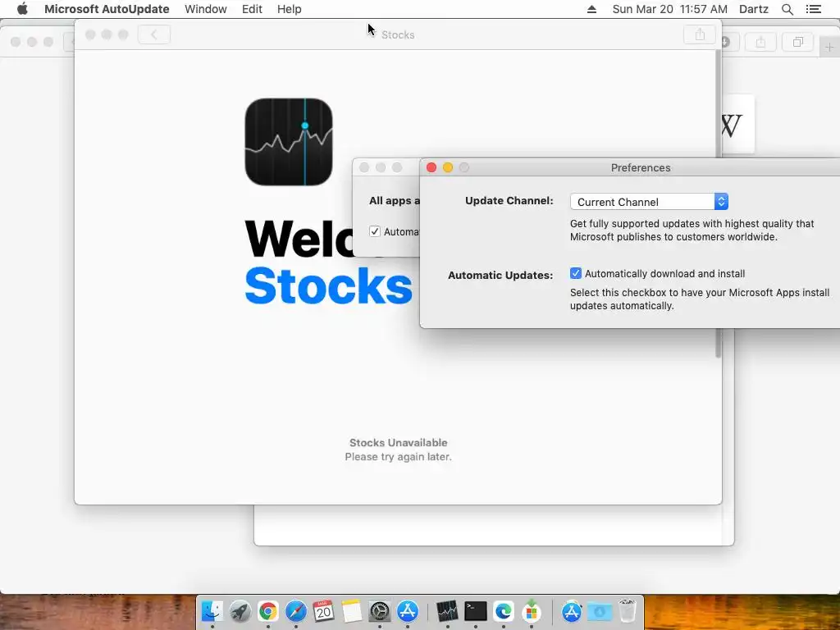Click the Wikipedia W tile in Safari
This screenshot has width=840, height=630.
pyautogui.click(x=738, y=125)
